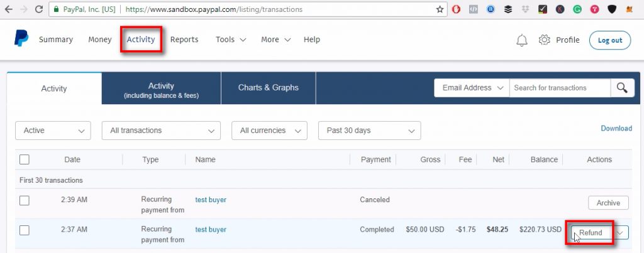Select the 2:37 AM completed transaction checkbox
Screen dimensions: 644x253
[25, 230]
